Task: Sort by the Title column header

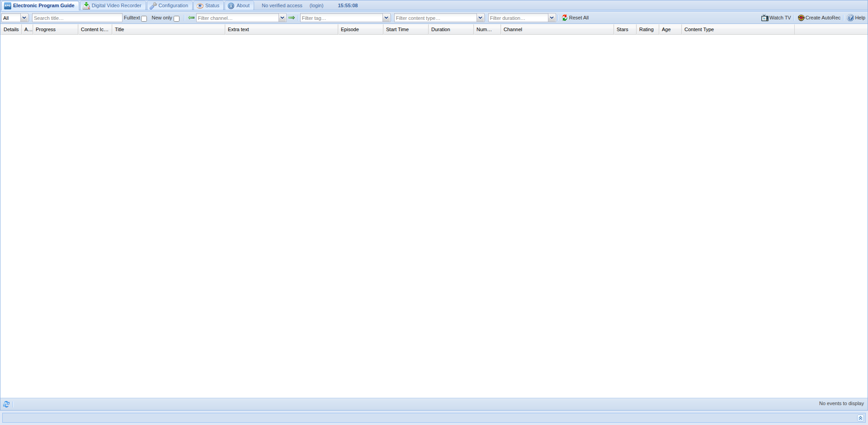Action: point(168,29)
